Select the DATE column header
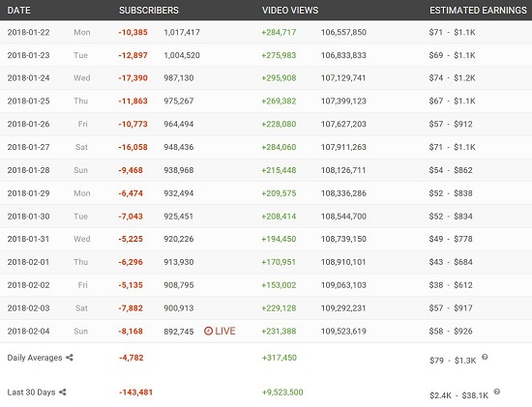532x407 pixels. tap(18, 11)
